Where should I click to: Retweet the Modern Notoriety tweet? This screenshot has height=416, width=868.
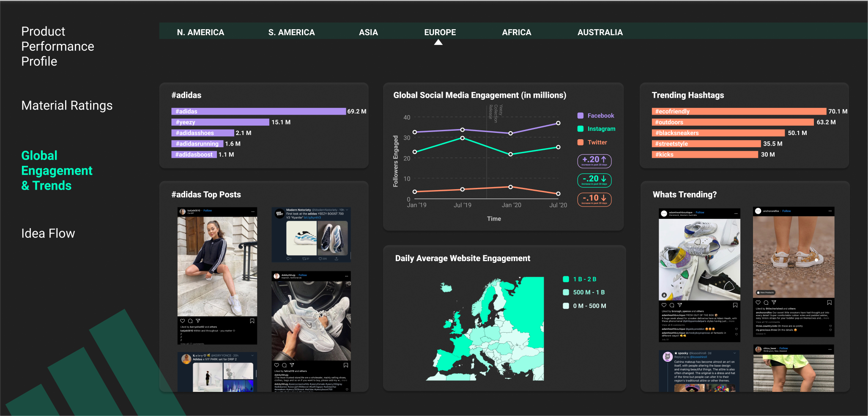305,259
